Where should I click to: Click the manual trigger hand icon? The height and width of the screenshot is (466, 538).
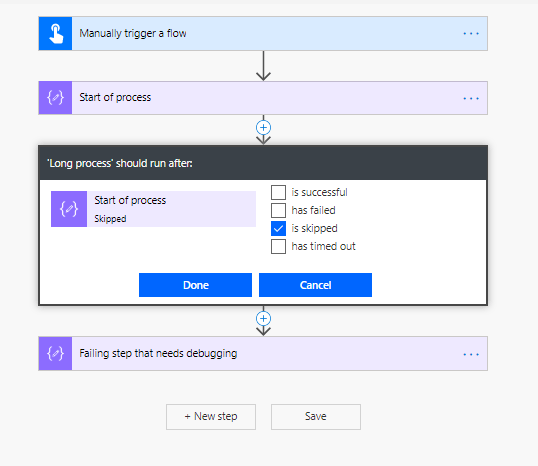(55, 34)
